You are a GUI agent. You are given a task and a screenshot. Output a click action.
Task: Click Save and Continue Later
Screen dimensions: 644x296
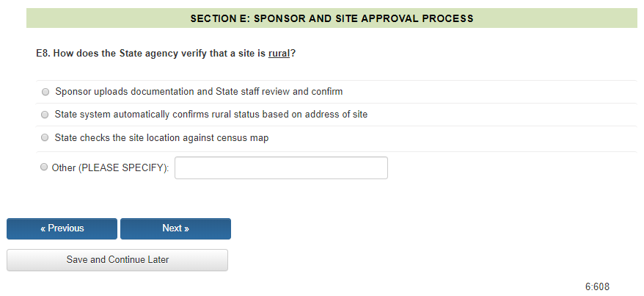(x=117, y=260)
